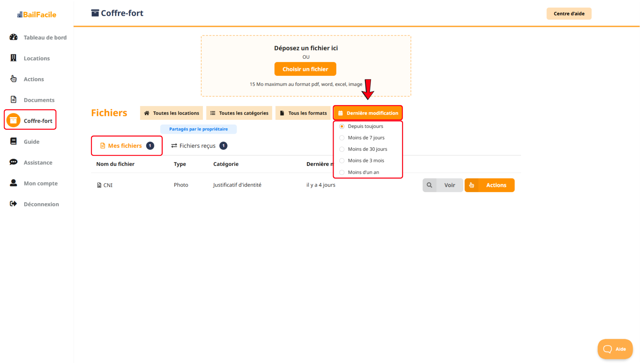
Task: Choose the Moins de 3 mois option
Action: (342, 161)
